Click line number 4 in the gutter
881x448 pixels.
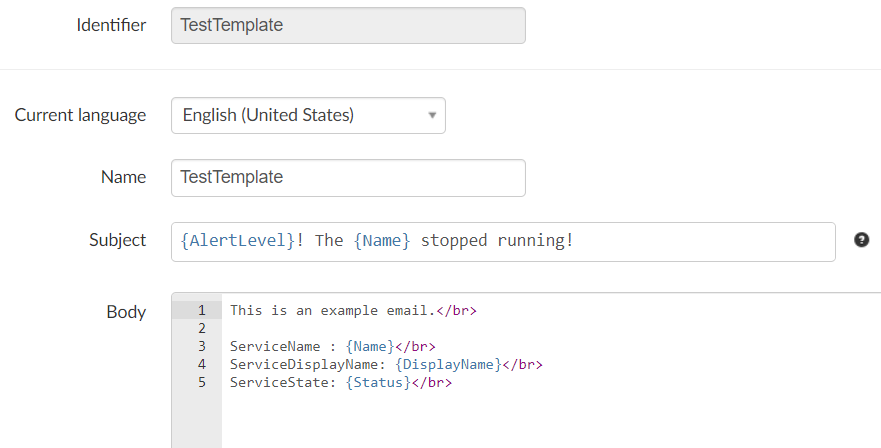point(201,364)
